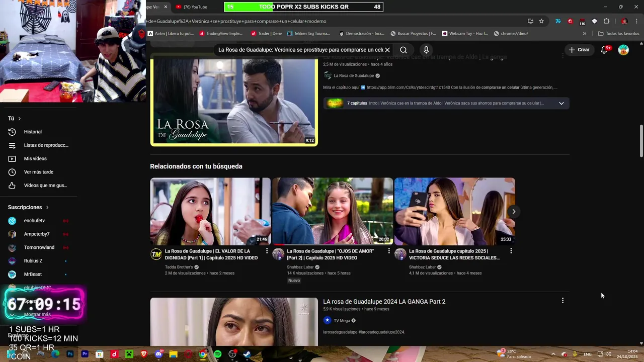644x362 pixels.
Task: Open the TradingView bookmark
Action: click(221, 34)
